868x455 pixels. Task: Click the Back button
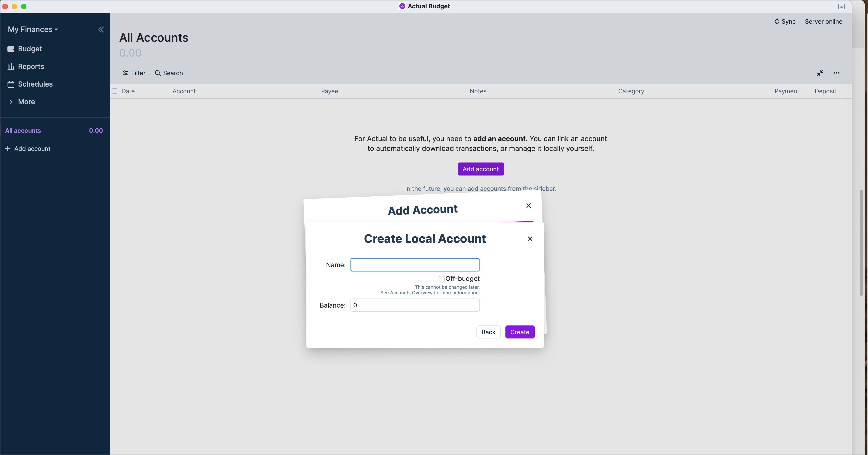click(488, 332)
